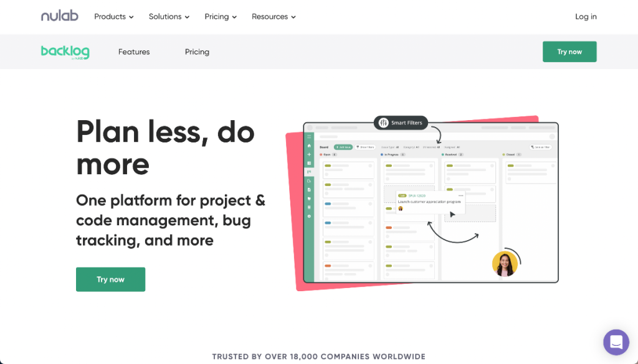The width and height of the screenshot is (638, 364).
Task: Select Pricing in the Backlog navigation
Action: [197, 52]
